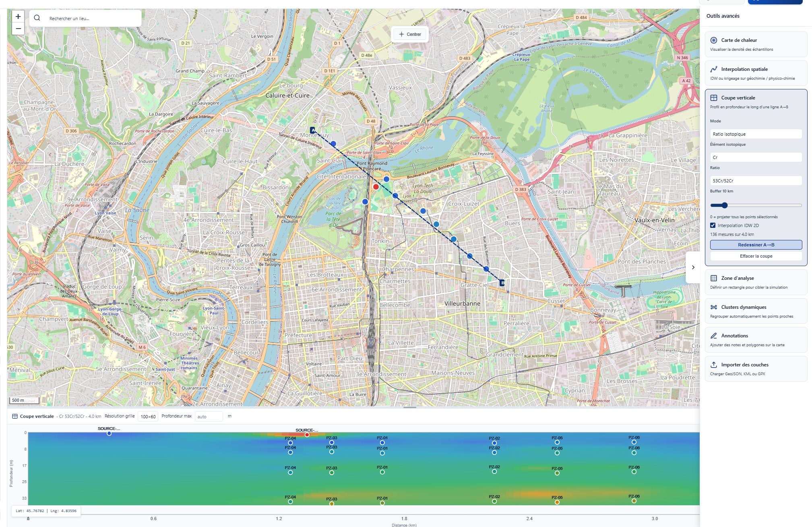This screenshot has width=812, height=527.
Task: Click the Coupe verticale icon in the profile header
Action: pos(15,416)
